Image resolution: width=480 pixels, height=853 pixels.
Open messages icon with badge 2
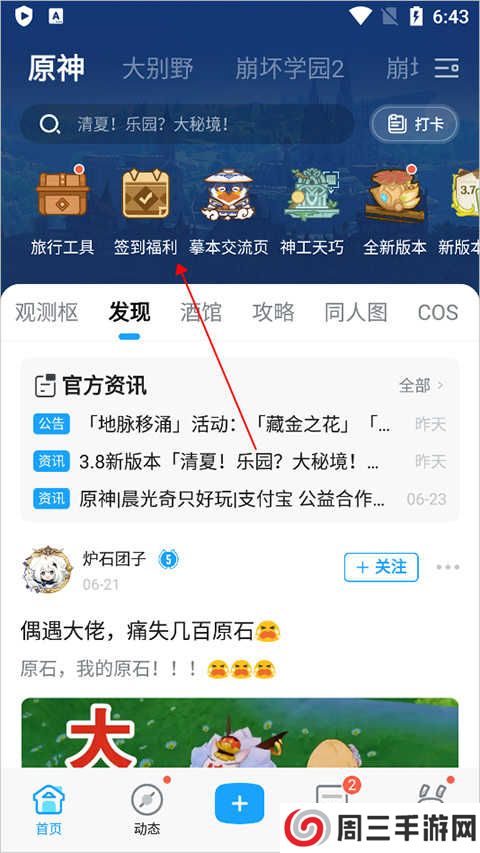333,797
